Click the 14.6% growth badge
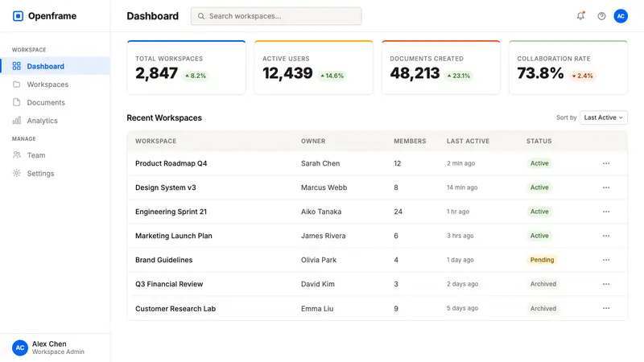The image size is (644, 362). click(332, 76)
